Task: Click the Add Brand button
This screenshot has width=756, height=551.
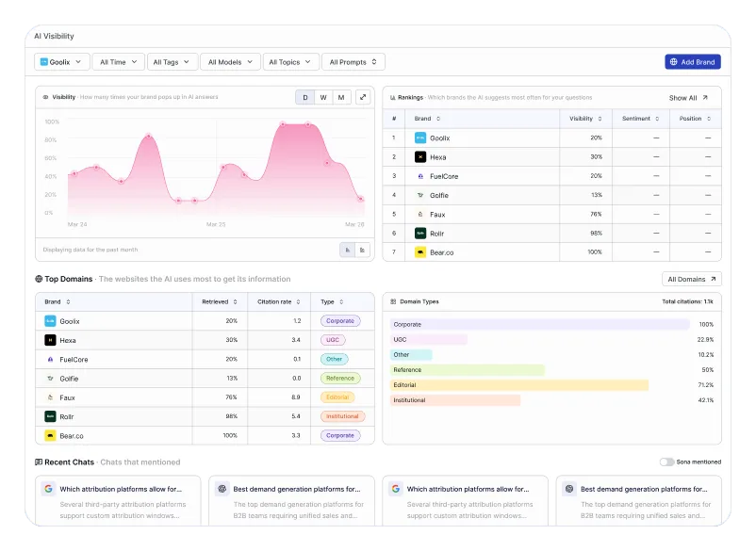Action: tap(693, 61)
